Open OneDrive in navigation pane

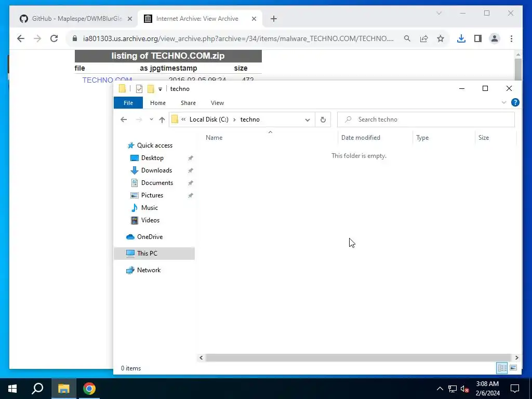[150, 237]
